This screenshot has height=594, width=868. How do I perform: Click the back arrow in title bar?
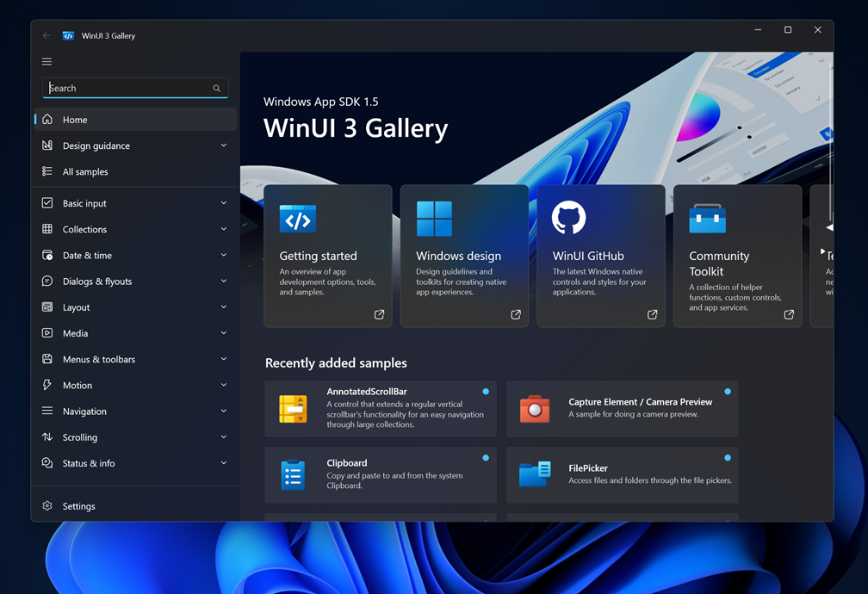click(x=46, y=35)
